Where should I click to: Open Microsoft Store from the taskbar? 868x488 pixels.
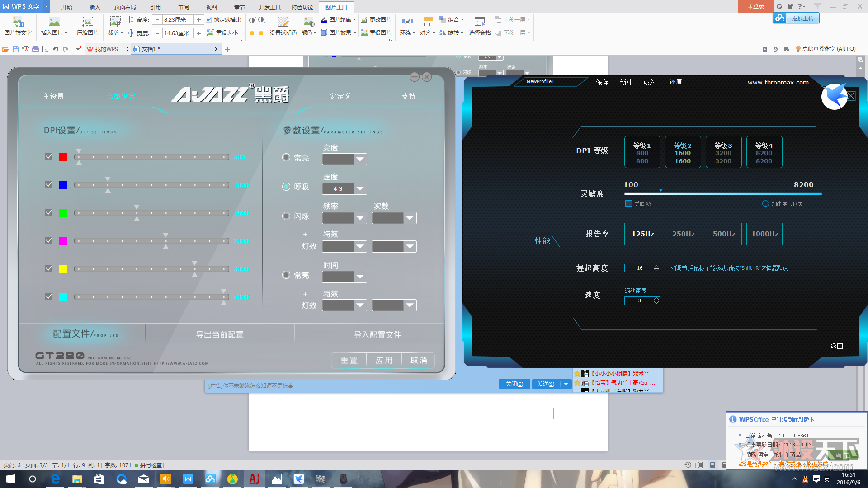click(x=99, y=479)
